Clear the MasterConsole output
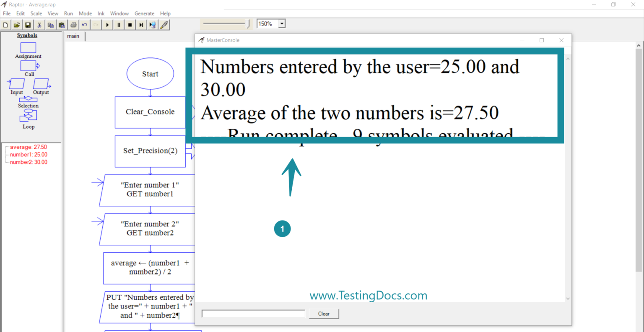Viewport: 644px width, 332px height. (323, 313)
